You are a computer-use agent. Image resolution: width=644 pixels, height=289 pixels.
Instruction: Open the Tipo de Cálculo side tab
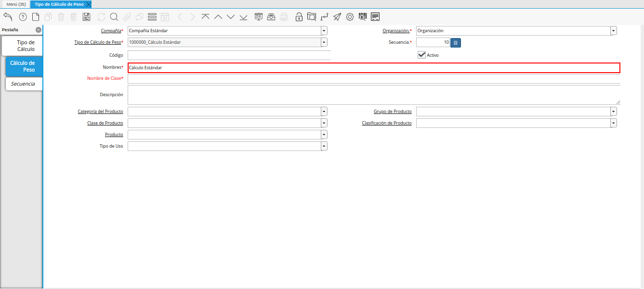[x=23, y=46]
